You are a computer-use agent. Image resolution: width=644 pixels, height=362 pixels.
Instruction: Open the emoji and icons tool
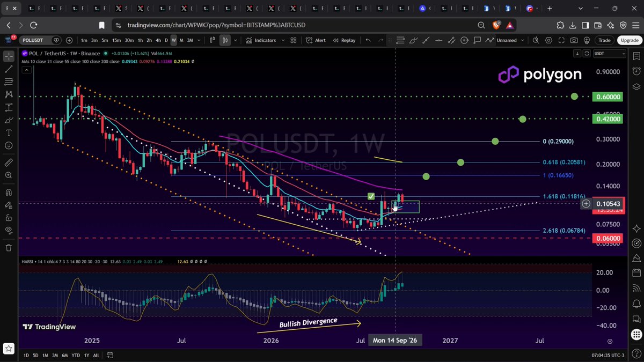click(x=9, y=145)
